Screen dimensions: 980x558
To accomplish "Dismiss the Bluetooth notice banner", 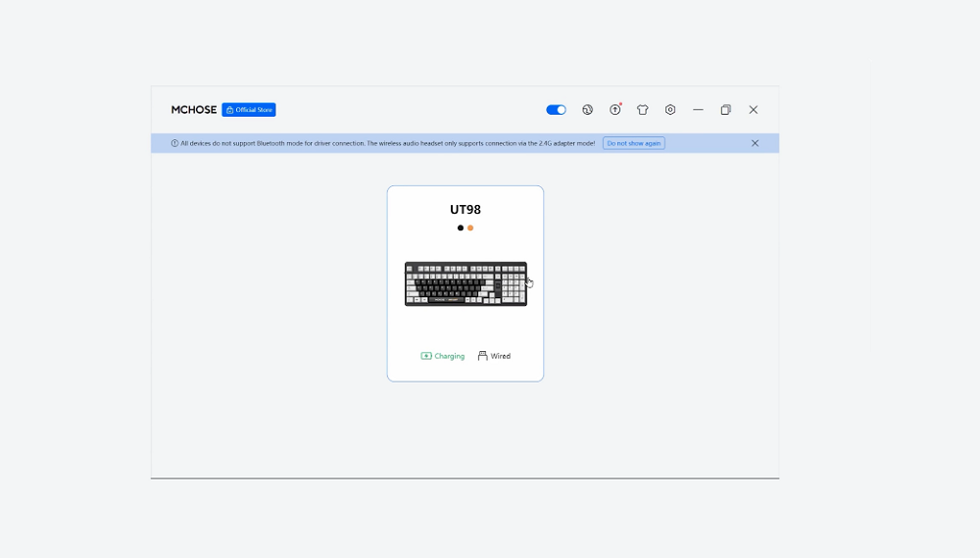I will tap(755, 143).
